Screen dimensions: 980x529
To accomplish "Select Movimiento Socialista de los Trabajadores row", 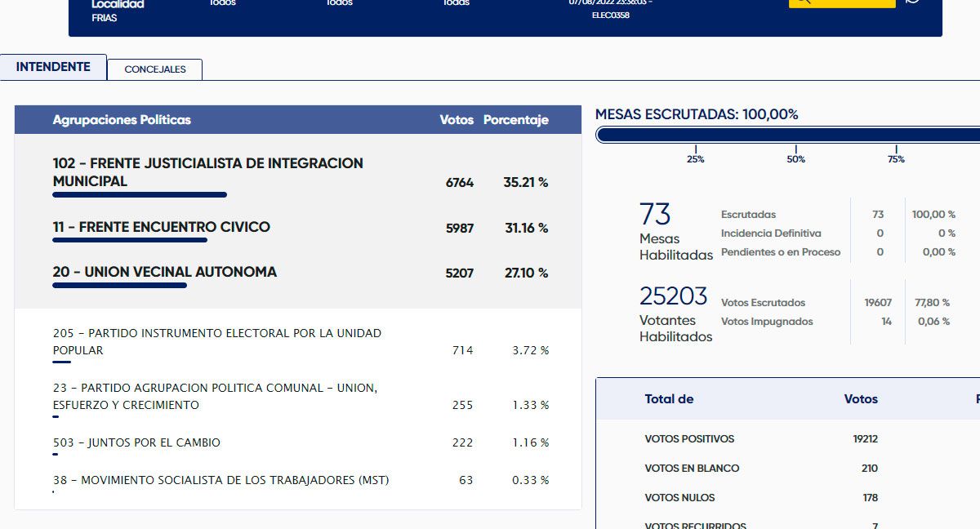I will click(x=220, y=480).
